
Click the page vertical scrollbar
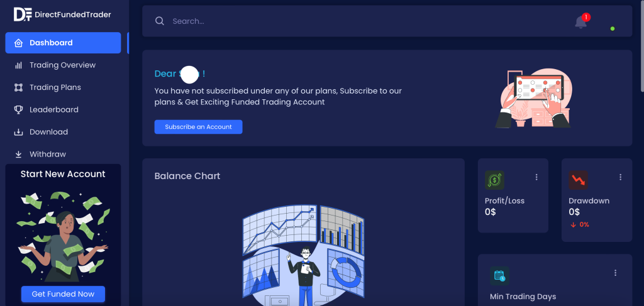[642, 46]
